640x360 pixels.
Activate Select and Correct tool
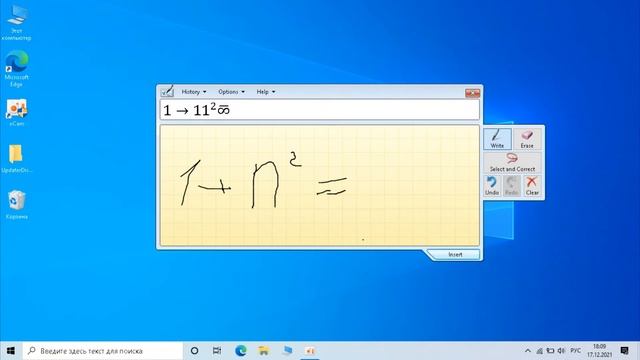(512, 162)
